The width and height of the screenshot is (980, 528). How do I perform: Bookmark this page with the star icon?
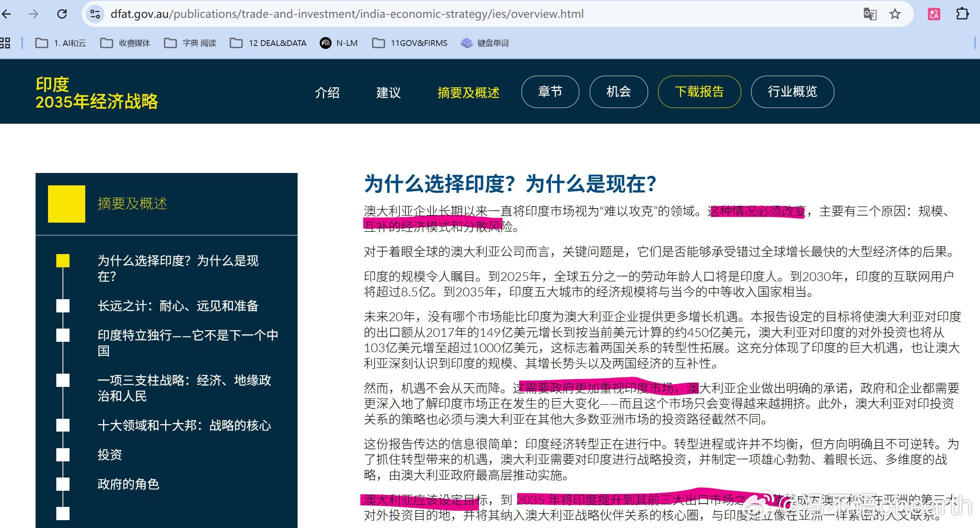click(895, 14)
